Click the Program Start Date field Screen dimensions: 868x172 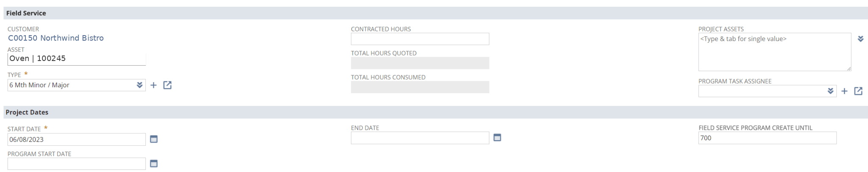[x=76, y=164]
